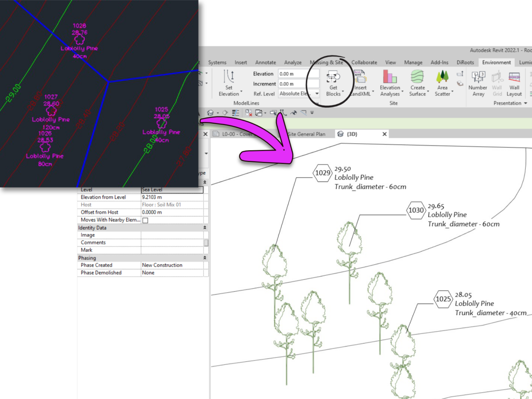The image size is (532, 399).
Task: Open the Ref. Level dropdown
Action: [317, 94]
